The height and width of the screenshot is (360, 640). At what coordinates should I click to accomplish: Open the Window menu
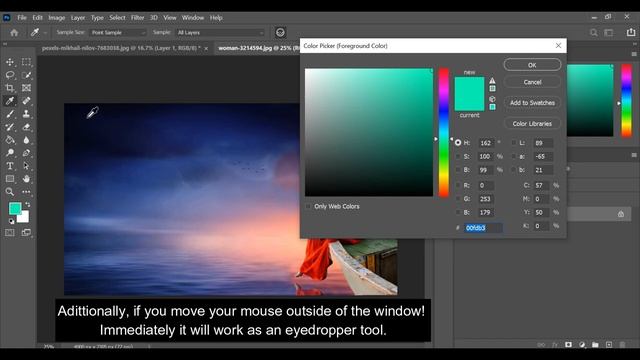coord(193,18)
